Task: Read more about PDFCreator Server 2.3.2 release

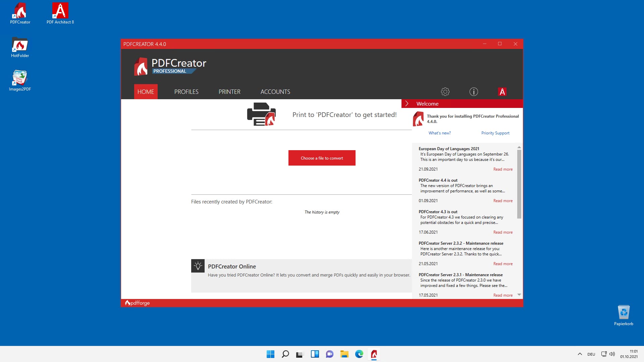Action: tap(503, 264)
